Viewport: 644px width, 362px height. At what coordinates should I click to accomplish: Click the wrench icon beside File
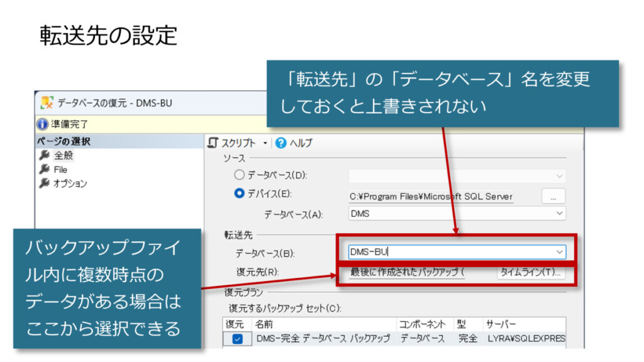point(44,170)
